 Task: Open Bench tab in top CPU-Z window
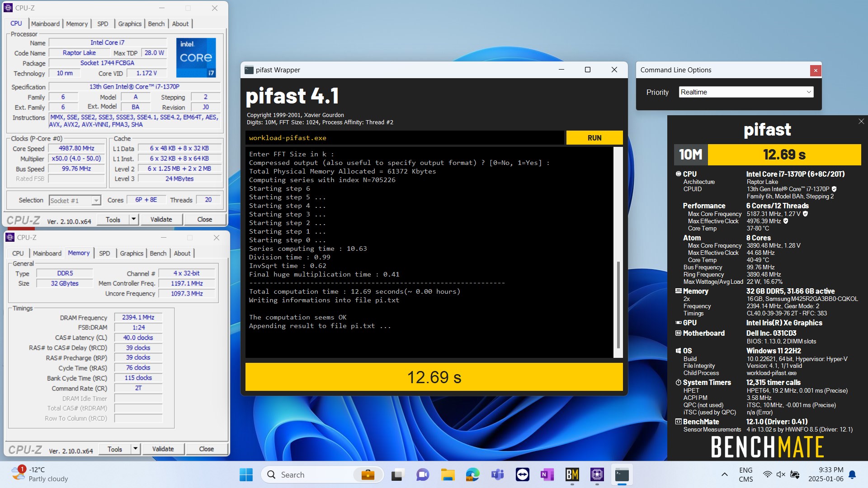[x=156, y=23]
